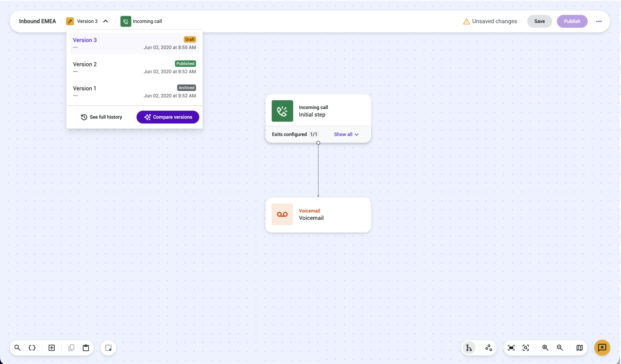
Task: Click the copy icon in bottom toolbar
Action: pyautogui.click(x=71, y=348)
